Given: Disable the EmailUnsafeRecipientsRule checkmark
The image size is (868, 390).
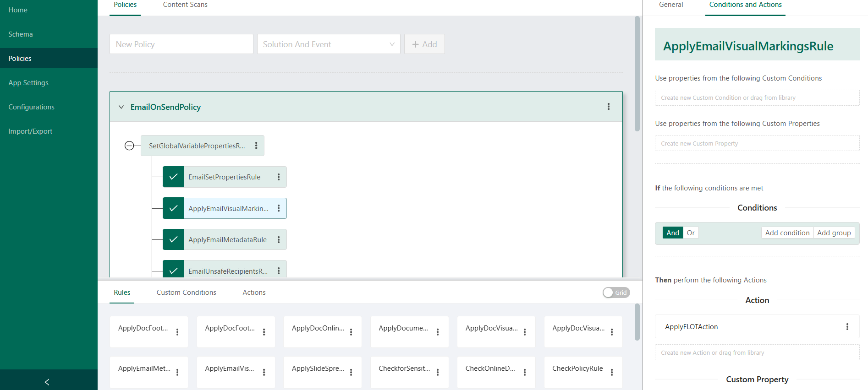Looking at the screenshot, I should coord(173,271).
